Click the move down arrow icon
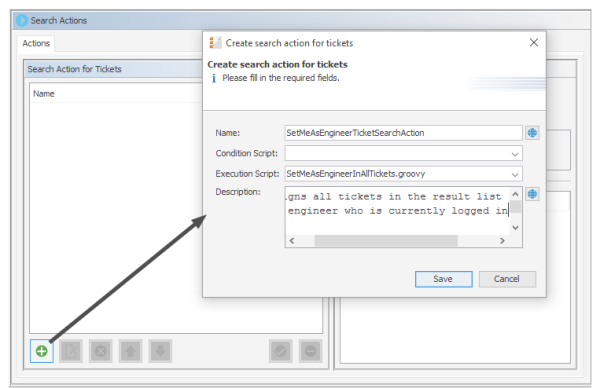 [160, 351]
